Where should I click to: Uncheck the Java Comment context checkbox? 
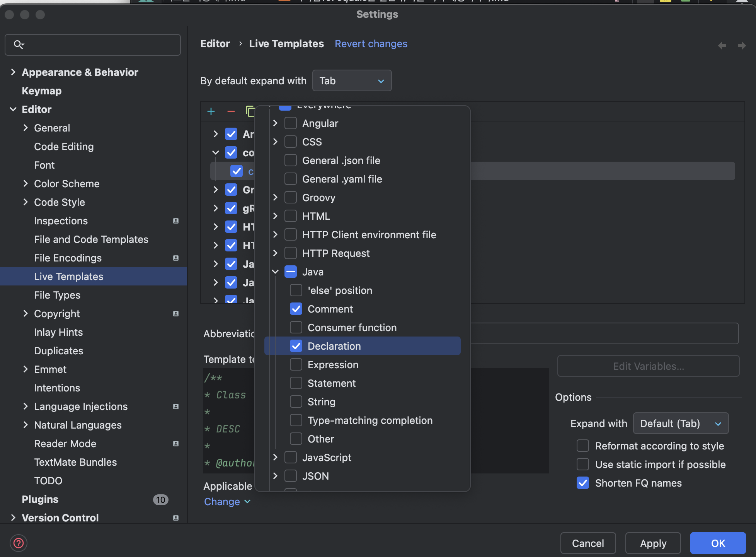[x=296, y=309]
